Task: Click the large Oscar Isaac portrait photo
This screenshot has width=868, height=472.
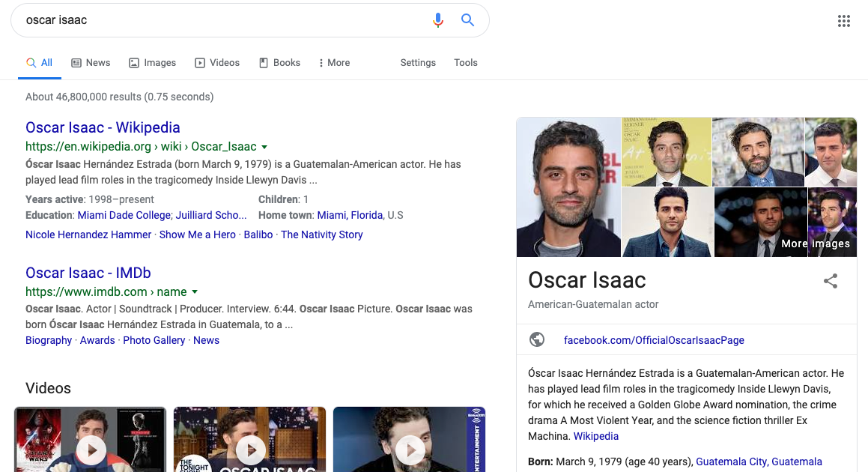Action: point(568,187)
